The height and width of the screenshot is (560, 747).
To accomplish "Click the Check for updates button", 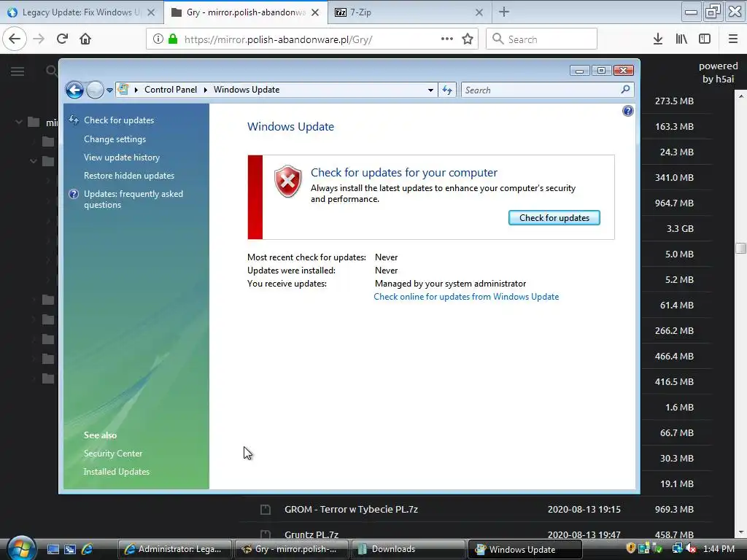I will pos(554,217).
